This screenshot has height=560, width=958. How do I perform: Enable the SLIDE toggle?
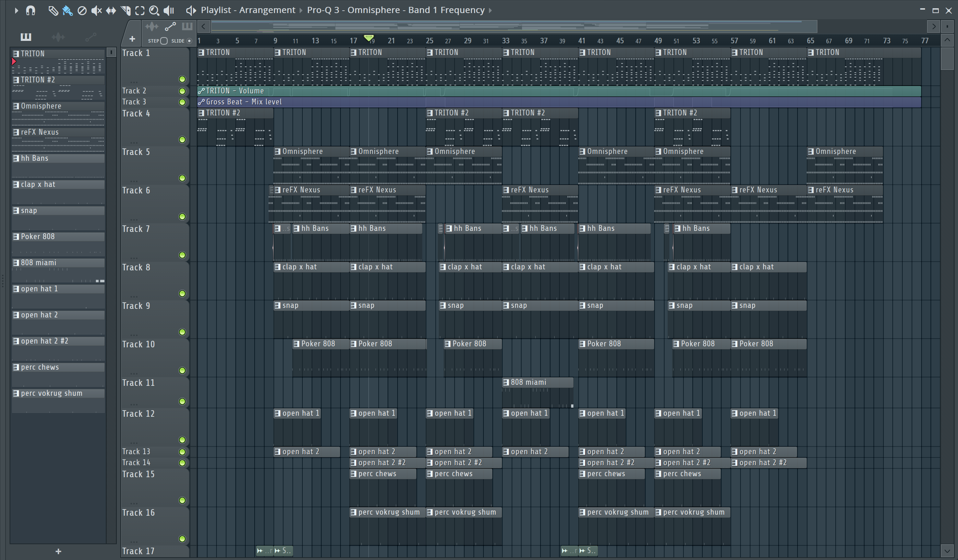pyautogui.click(x=189, y=41)
